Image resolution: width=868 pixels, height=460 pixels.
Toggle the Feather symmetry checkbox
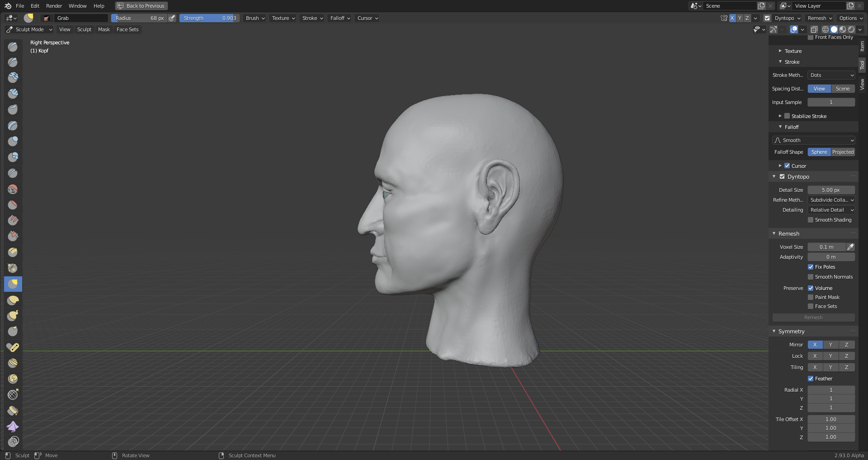811,379
